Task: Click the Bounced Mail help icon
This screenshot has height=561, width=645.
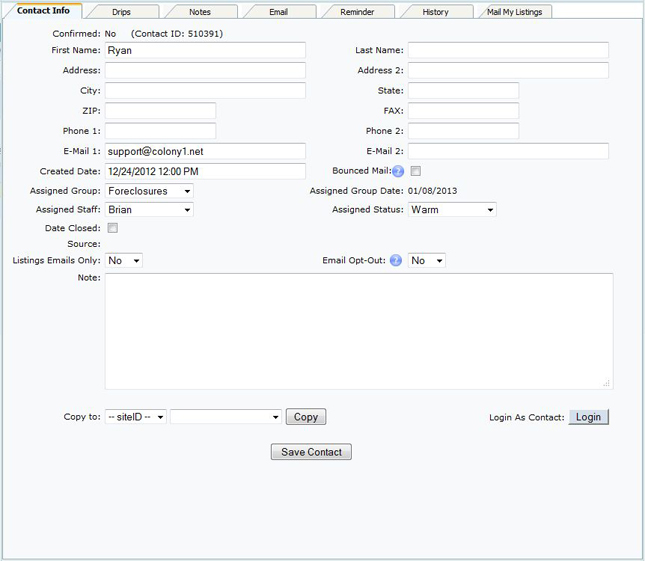Action: pyautogui.click(x=398, y=171)
